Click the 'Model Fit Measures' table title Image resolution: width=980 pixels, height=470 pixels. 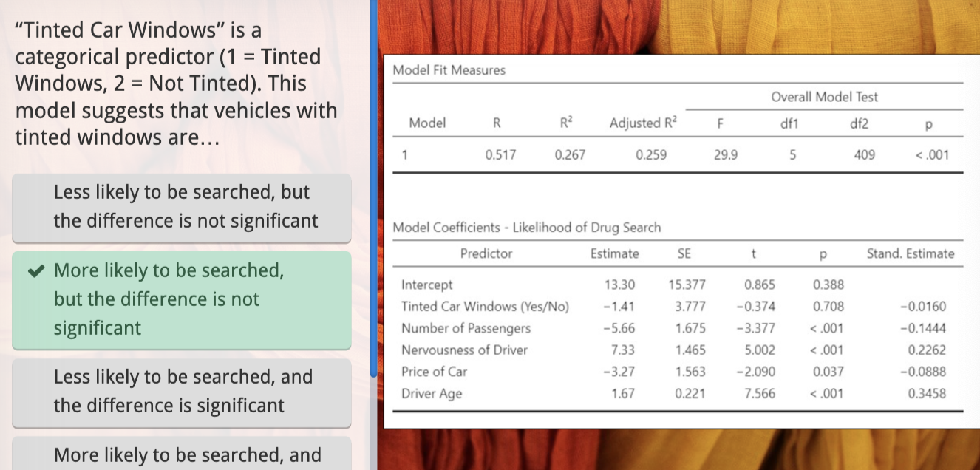[449, 70]
